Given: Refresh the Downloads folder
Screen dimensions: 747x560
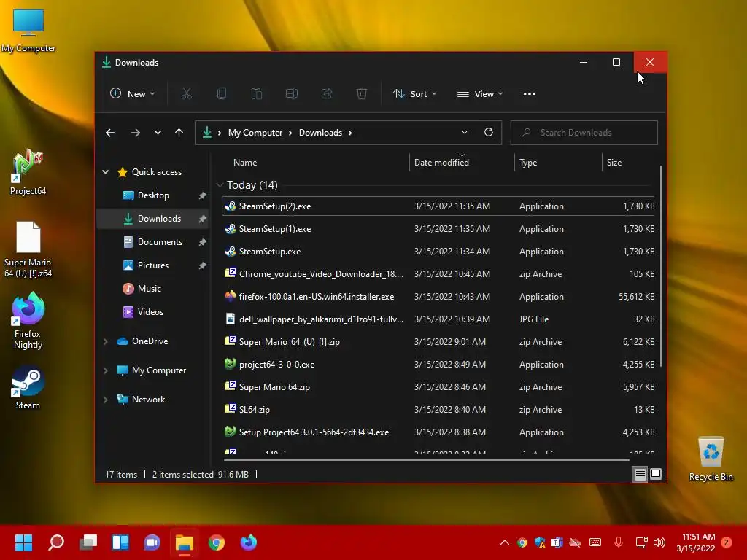Looking at the screenshot, I should click(489, 133).
